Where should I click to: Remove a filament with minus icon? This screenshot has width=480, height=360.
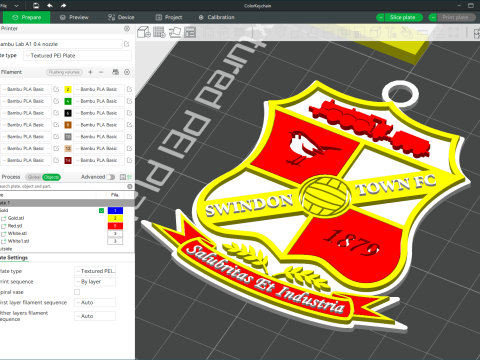tap(101, 72)
